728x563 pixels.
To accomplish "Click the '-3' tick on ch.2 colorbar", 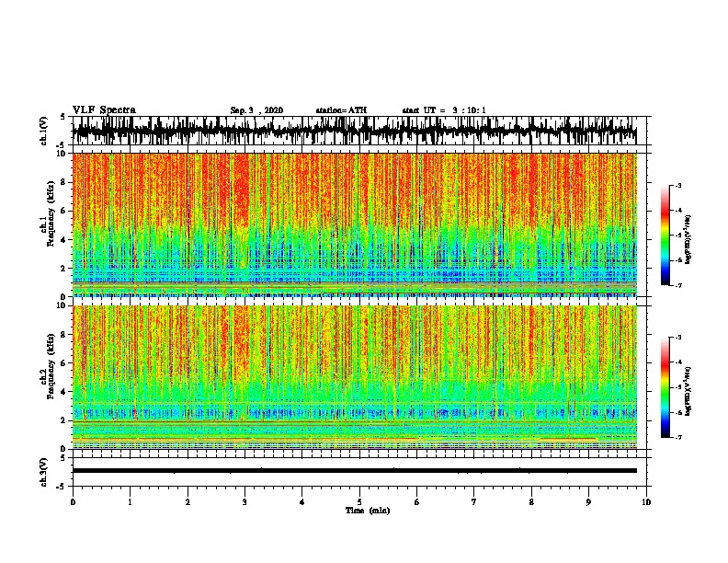I will [677, 338].
